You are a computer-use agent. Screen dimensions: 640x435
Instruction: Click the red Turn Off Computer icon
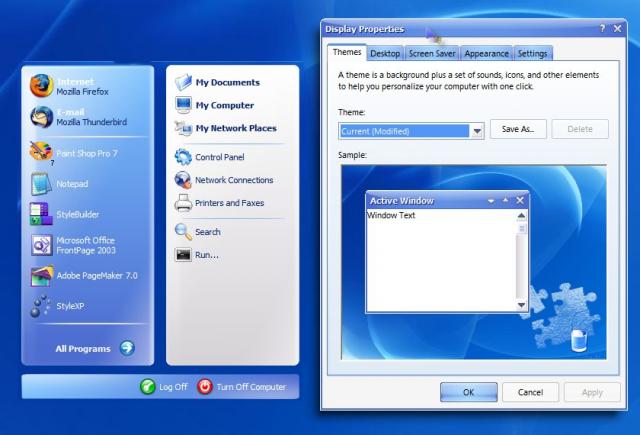[205, 386]
